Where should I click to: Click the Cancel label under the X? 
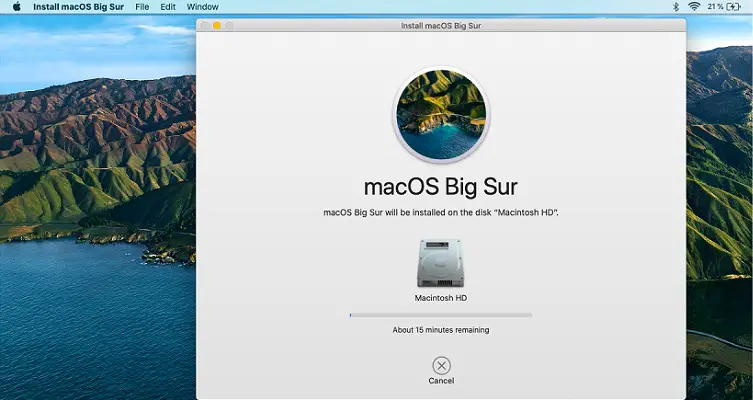441,381
